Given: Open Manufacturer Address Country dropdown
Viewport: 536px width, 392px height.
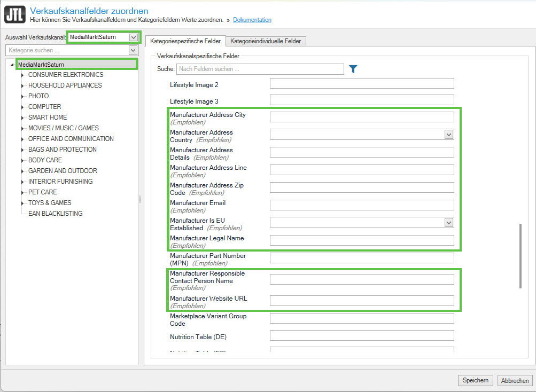Looking at the screenshot, I should [x=449, y=135].
